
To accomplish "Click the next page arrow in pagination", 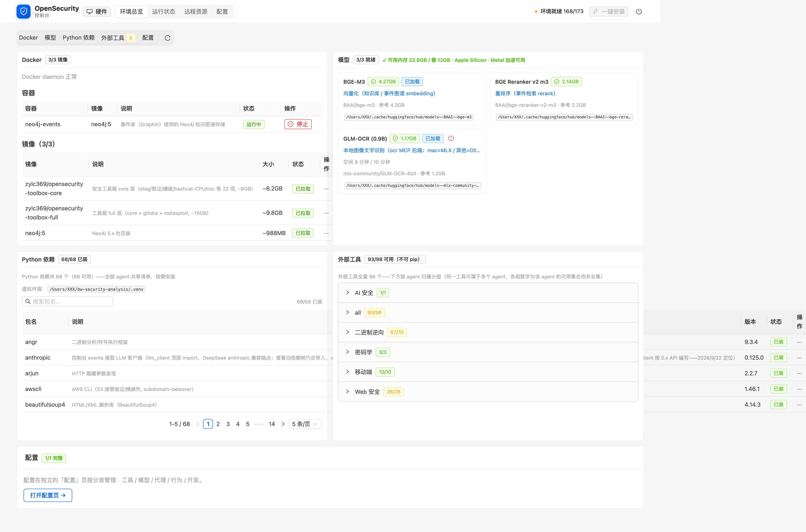I will 283,424.
